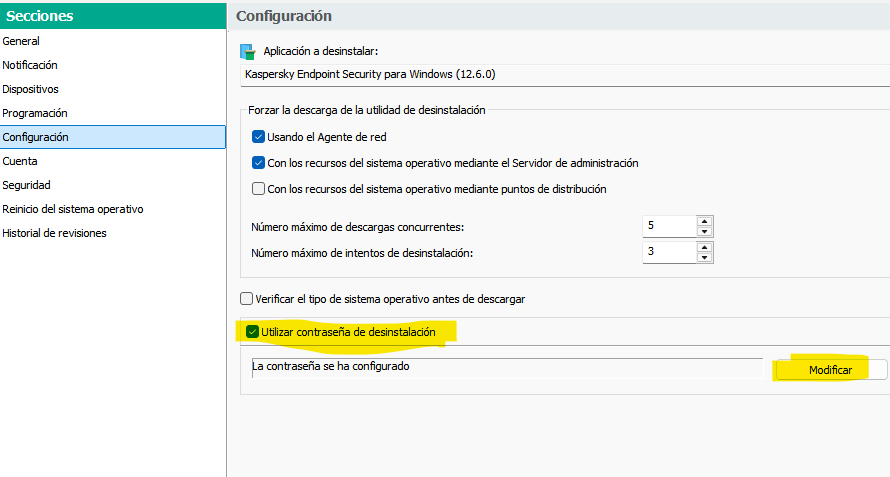Toggle Servidor de administración resources checkbox
The height and width of the screenshot is (477, 890).
(258, 163)
